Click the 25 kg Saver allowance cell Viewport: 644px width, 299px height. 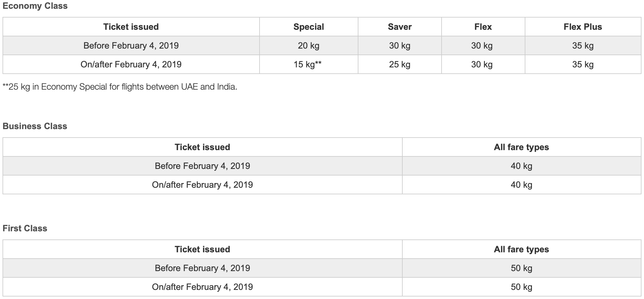tap(400, 64)
